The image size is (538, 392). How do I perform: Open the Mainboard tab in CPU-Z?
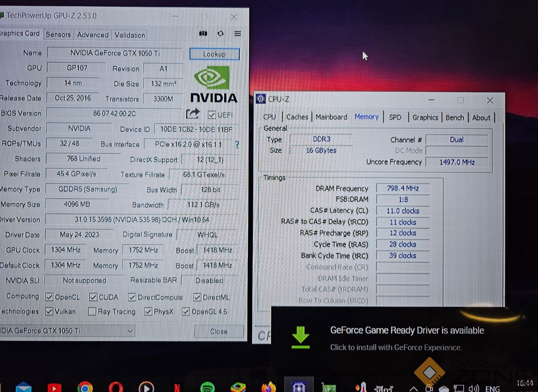pyautogui.click(x=331, y=117)
